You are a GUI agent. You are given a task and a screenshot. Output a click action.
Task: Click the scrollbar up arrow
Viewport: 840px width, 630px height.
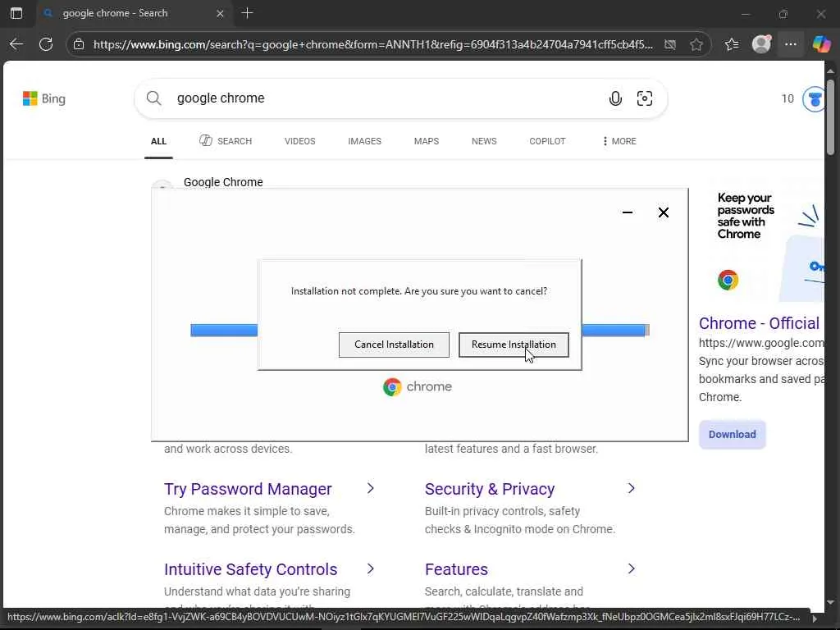pos(830,71)
